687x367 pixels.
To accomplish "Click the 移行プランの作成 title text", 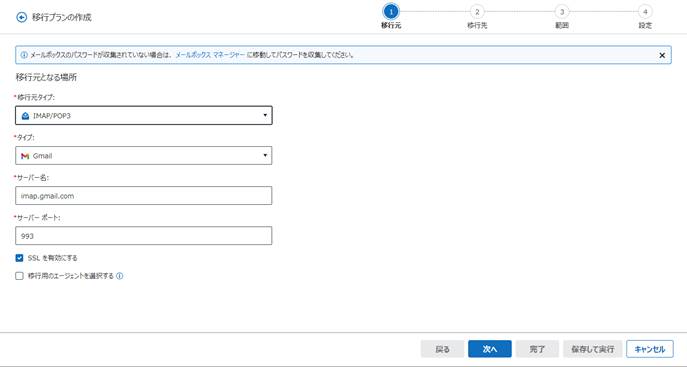I will click(x=61, y=18).
